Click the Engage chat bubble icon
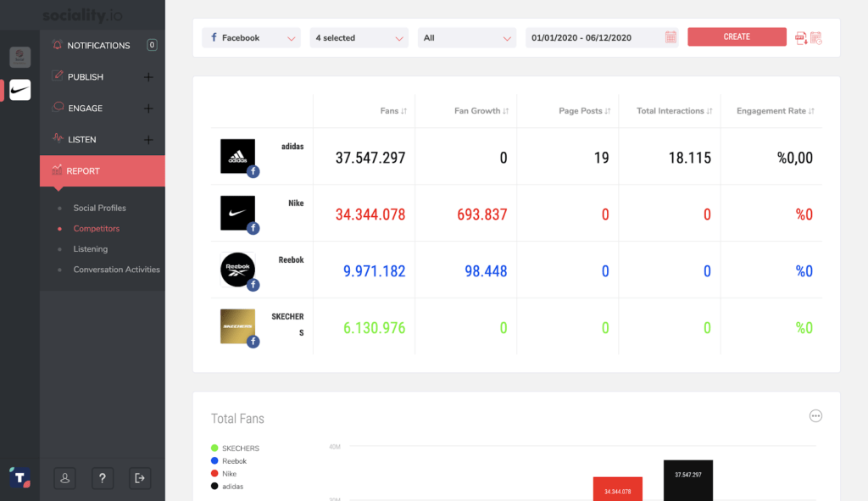 point(58,108)
